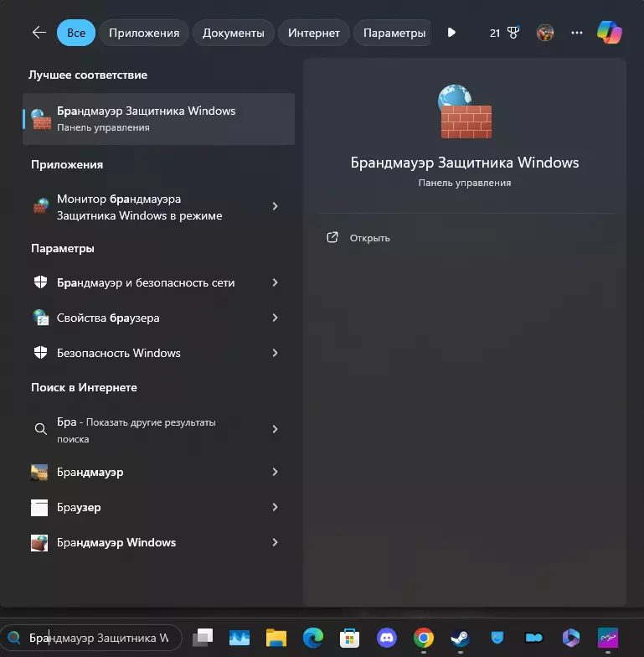This screenshot has height=657, width=644.
Task: Click the taskbar search magnifier icon
Action: tap(13, 638)
